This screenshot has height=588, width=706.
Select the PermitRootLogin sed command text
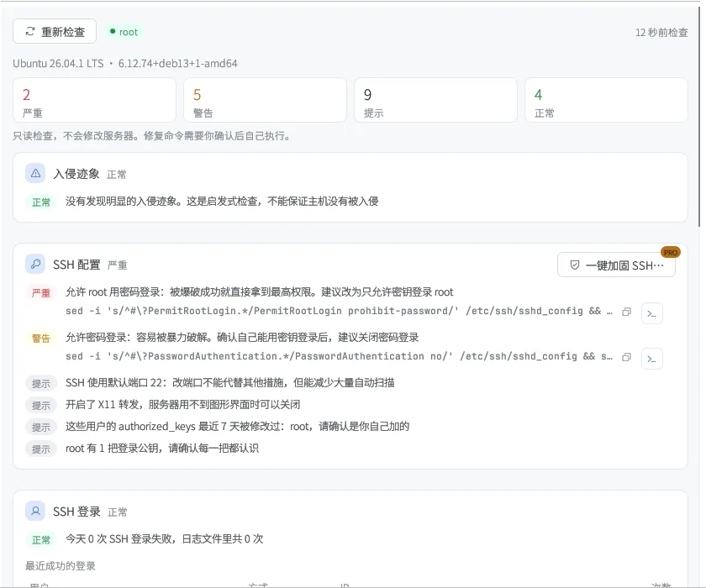pyautogui.click(x=339, y=311)
